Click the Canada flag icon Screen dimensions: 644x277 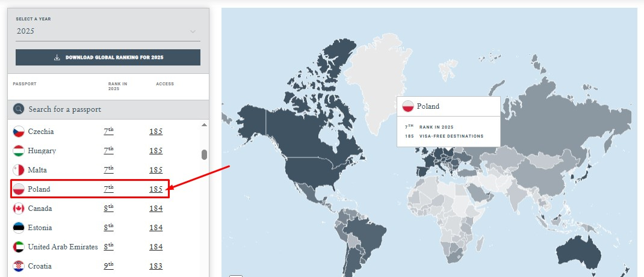point(19,209)
